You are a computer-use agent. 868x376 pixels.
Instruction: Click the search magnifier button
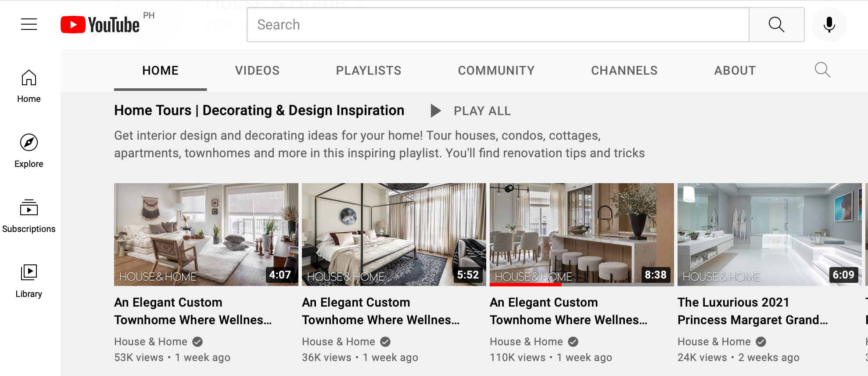(x=776, y=25)
